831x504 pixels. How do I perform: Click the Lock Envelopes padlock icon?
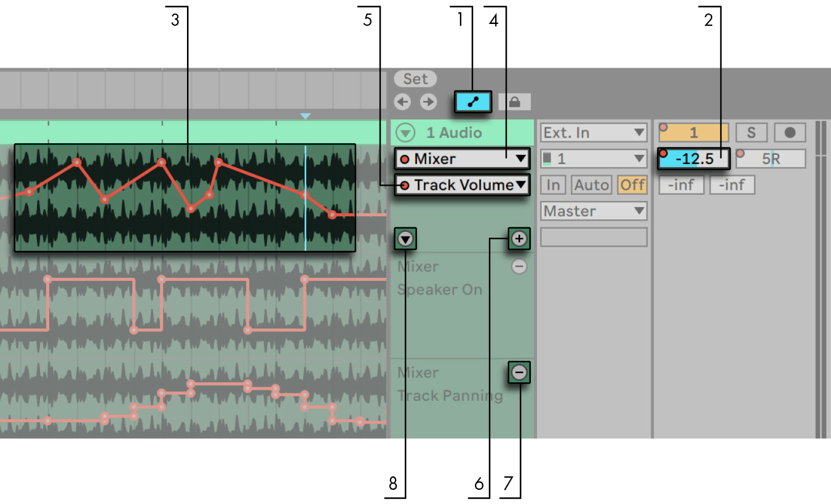[x=515, y=102]
